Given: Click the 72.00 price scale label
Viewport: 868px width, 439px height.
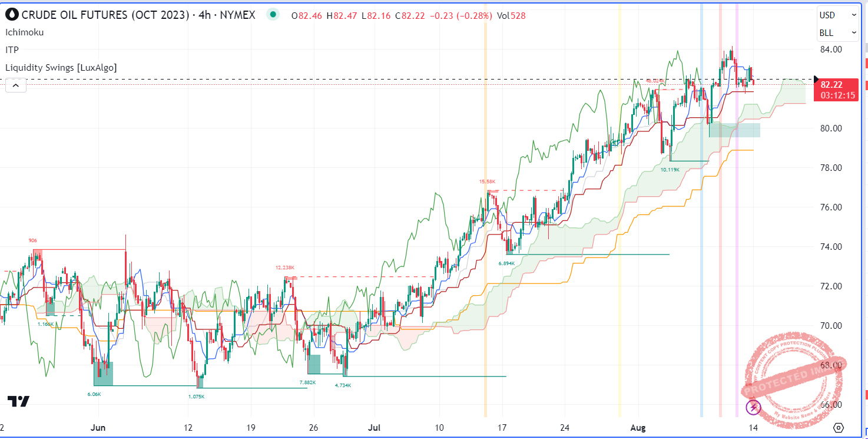Looking at the screenshot, I should click(x=831, y=286).
